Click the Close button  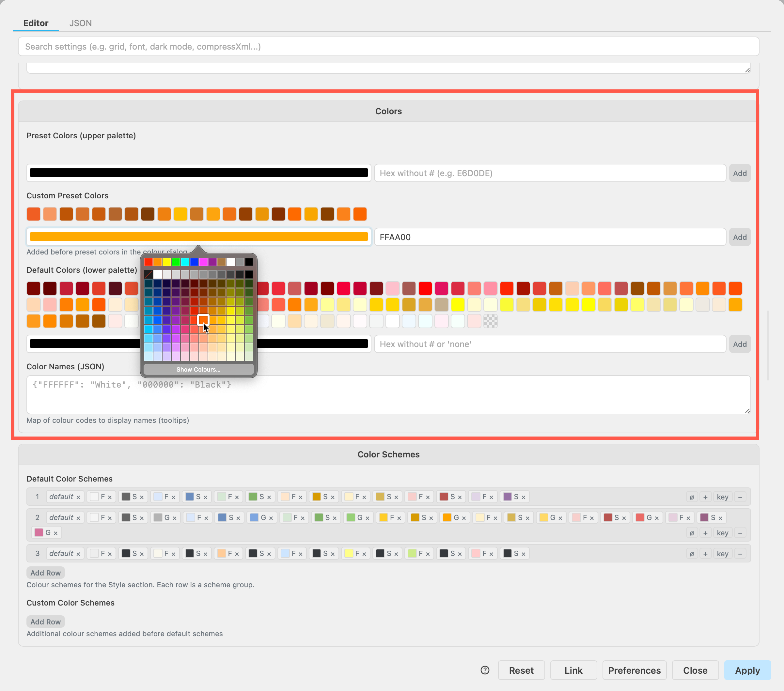click(696, 670)
